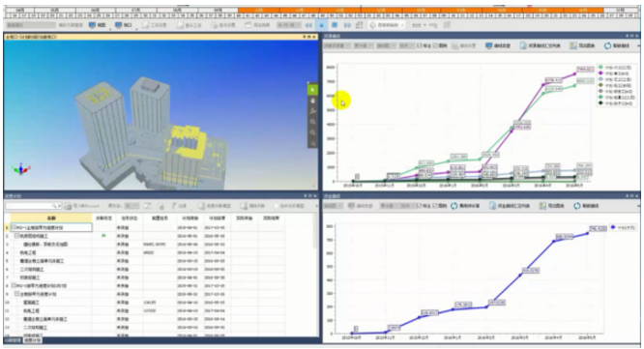Click the curve type monitor icon in resource panel
644x349 pixels.
pos(488,45)
